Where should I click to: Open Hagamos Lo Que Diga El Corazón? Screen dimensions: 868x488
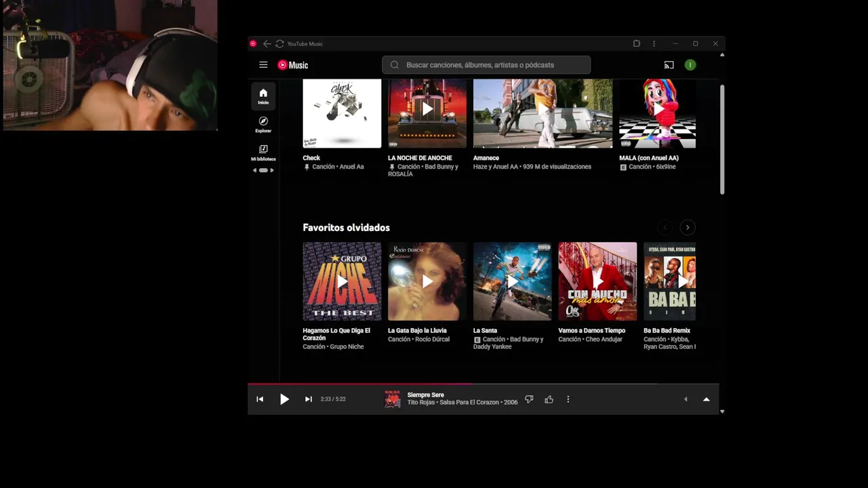[x=336, y=334]
